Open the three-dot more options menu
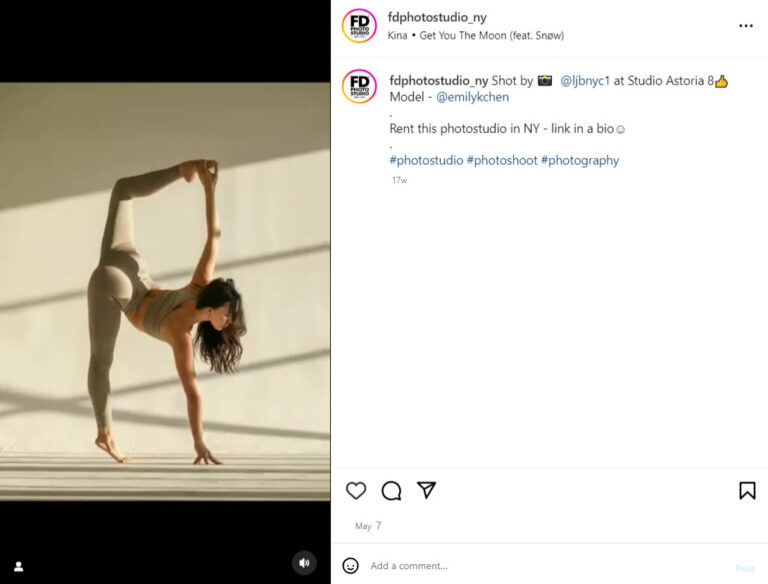Screen dimensions: 768x584 [x=746, y=25]
